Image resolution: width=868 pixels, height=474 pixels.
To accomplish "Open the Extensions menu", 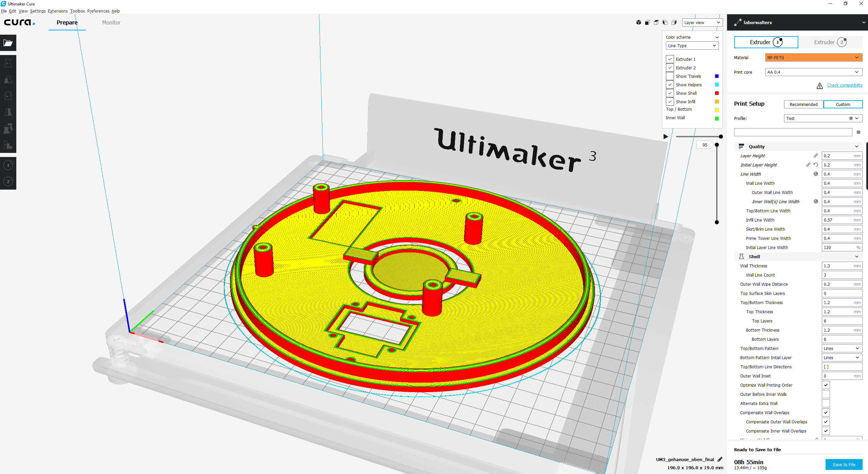I will click(58, 11).
